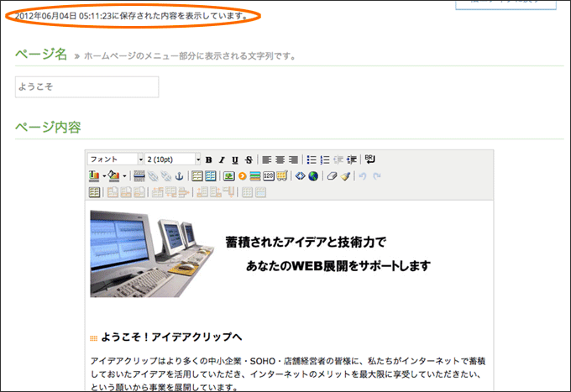This screenshot has width=571, height=392.
Task: Insert a numbered list
Action: pyautogui.click(x=325, y=159)
